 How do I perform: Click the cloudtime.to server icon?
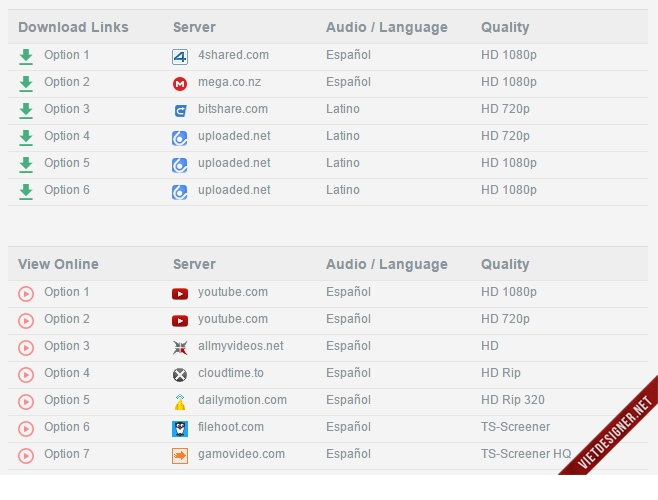coord(180,374)
